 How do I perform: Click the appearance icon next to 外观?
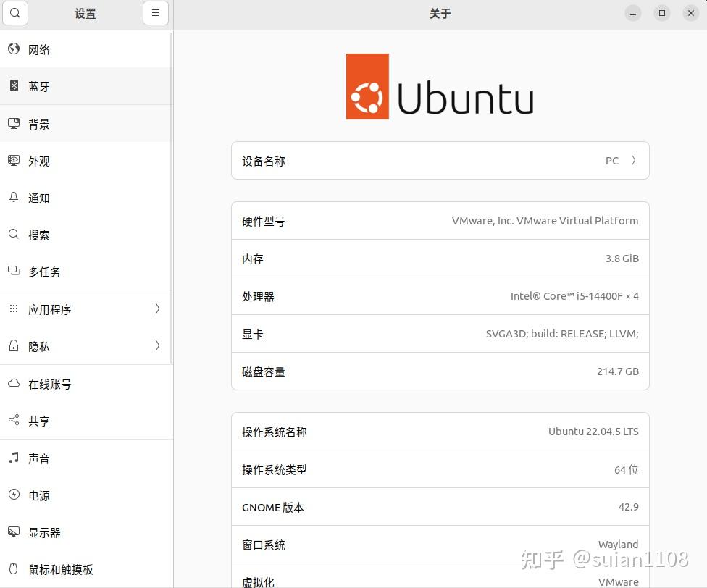tap(14, 161)
